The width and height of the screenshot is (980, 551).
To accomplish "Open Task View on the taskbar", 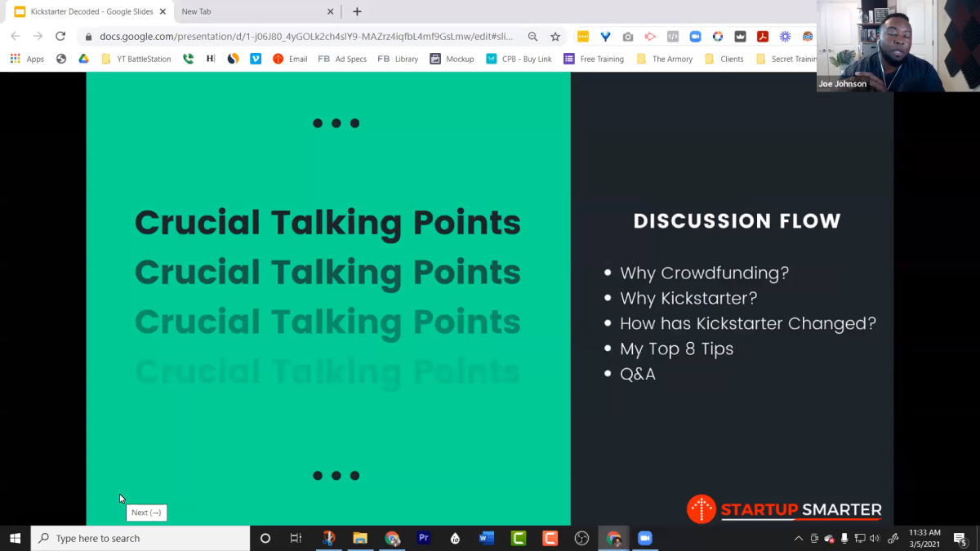I will [296, 538].
